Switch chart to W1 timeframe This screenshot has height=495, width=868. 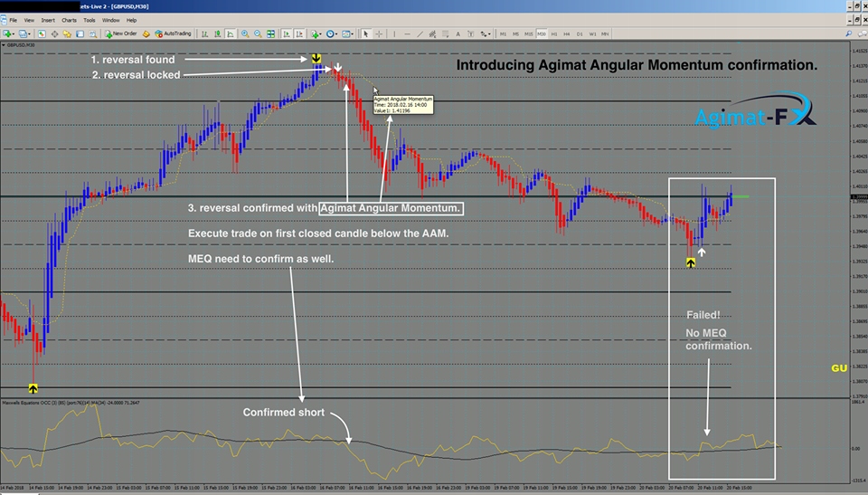tap(592, 33)
